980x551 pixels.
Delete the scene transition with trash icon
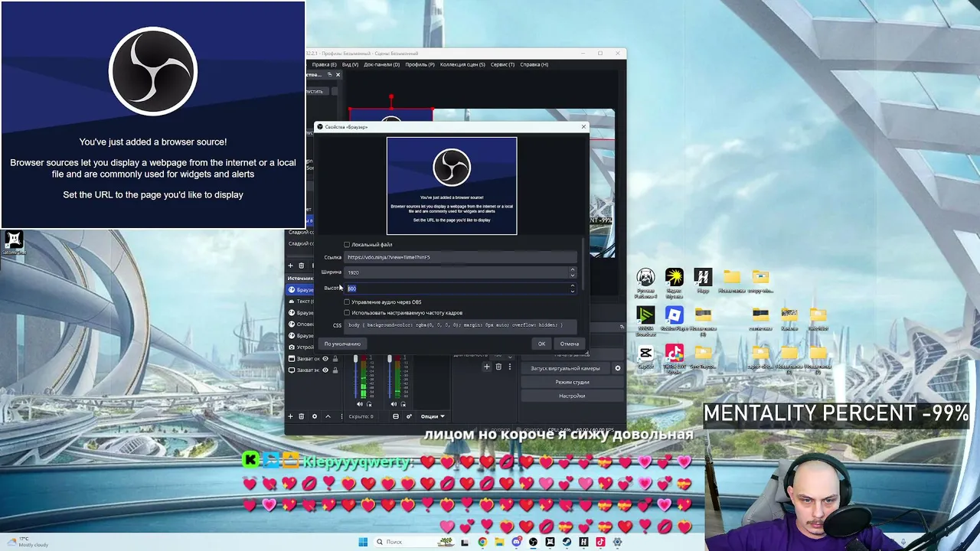tap(498, 367)
